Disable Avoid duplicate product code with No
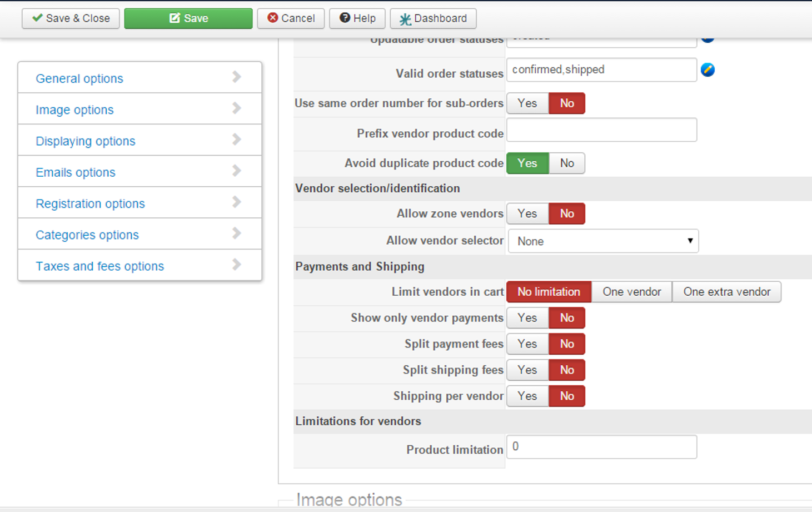 click(x=566, y=163)
